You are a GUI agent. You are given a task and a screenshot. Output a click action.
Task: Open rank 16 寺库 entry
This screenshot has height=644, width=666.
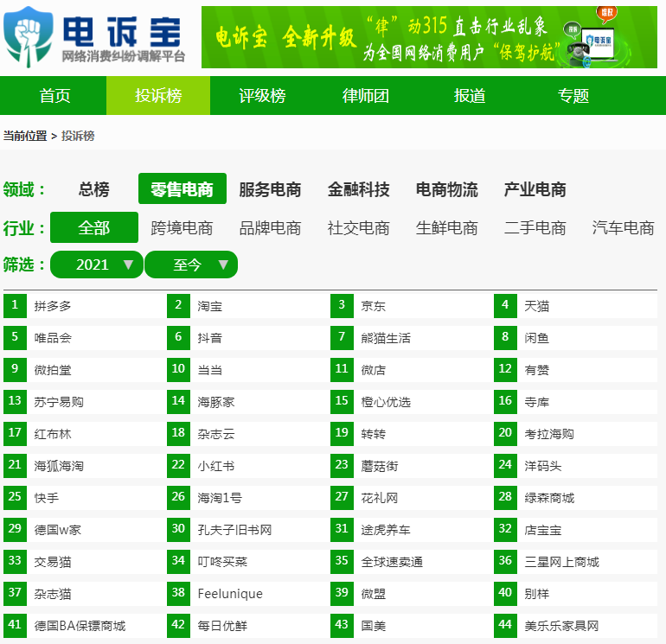pyautogui.click(x=575, y=402)
